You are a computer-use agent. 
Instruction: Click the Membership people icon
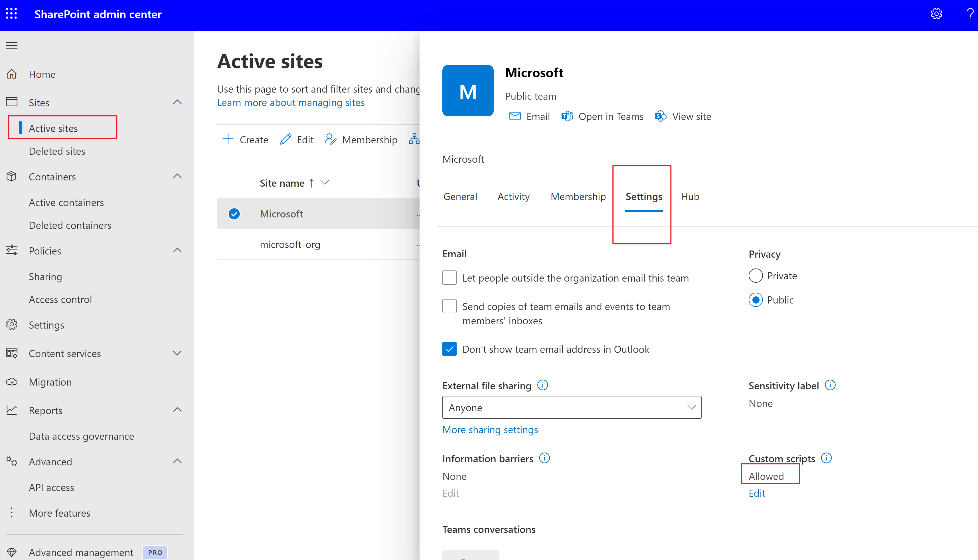click(x=331, y=139)
